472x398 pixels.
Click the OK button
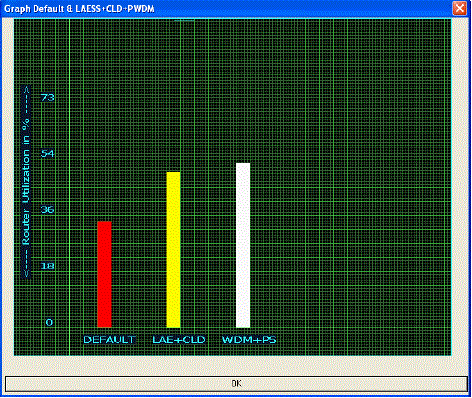pos(236,384)
